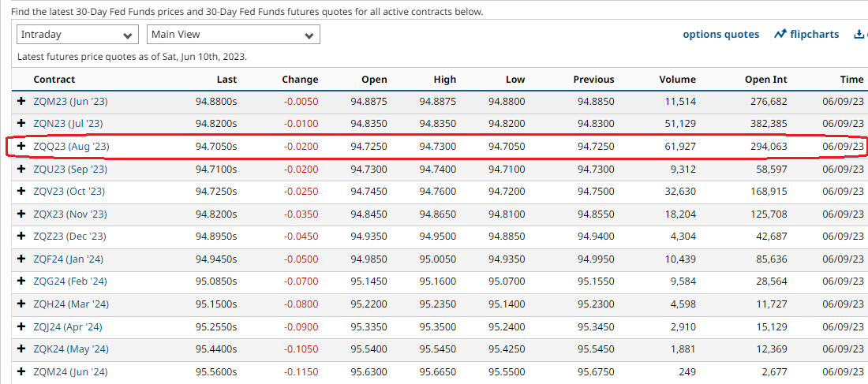Image resolution: width=868 pixels, height=384 pixels.
Task: Sort by the Last column header
Action: tap(226, 80)
